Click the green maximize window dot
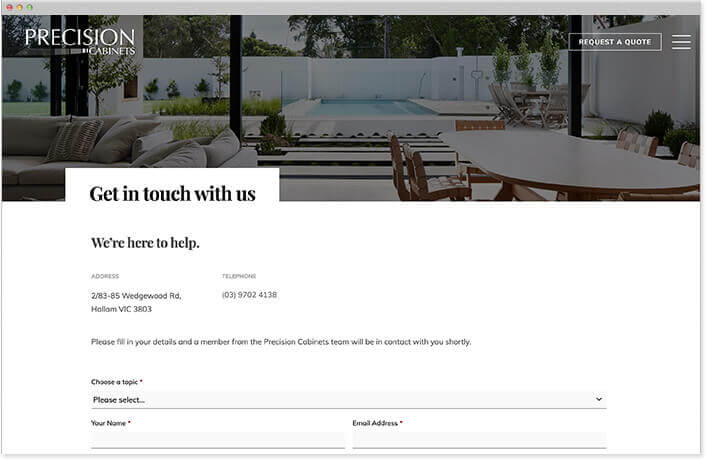Screen dimensions: 706x460 [x=30, y=7]
